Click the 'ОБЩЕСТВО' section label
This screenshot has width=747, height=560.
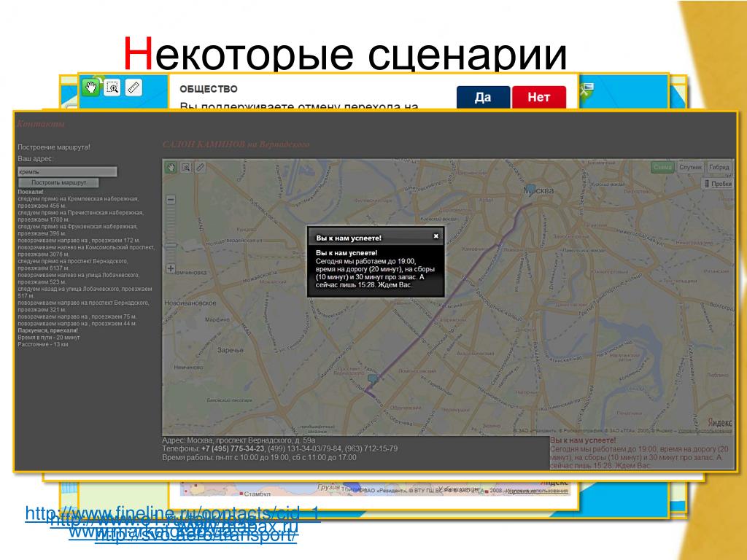pos(208,89)
